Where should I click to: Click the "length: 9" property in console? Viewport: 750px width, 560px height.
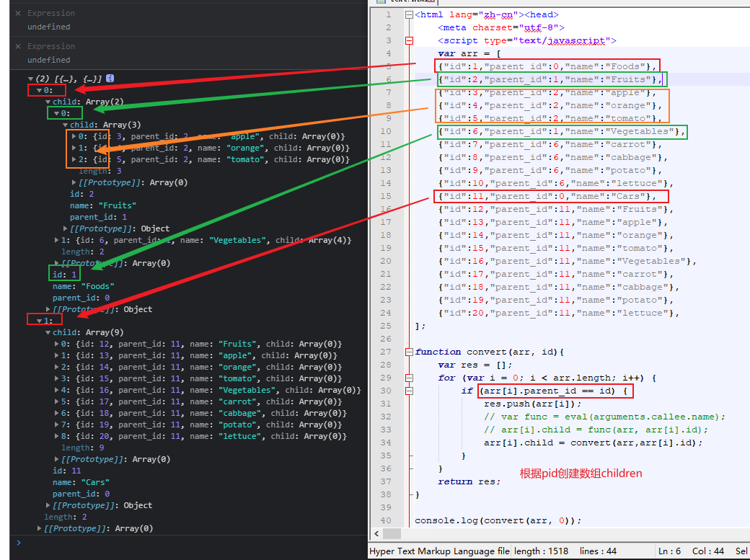pyautogui.click(x=82, y=448)
